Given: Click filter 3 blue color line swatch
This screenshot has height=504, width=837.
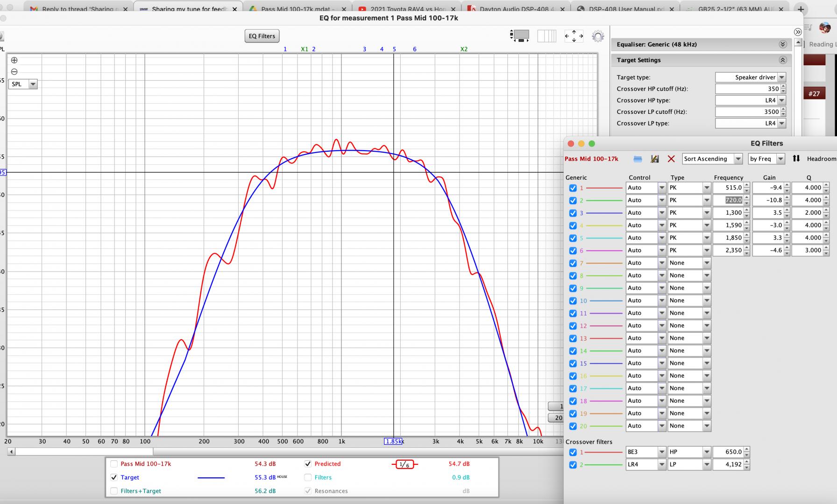Looking at the screenshot, I should (x=604, y=213).
